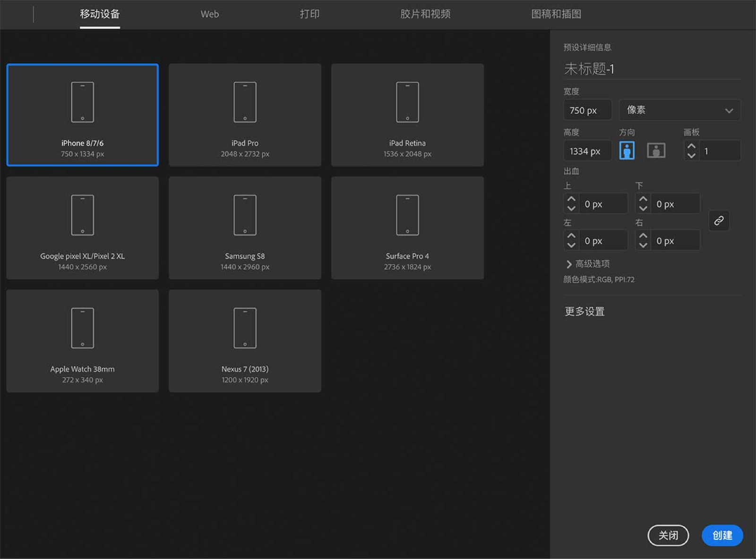Switch orientation to landscape
This screenshot has width=756, height=559.
coord(656,151)
